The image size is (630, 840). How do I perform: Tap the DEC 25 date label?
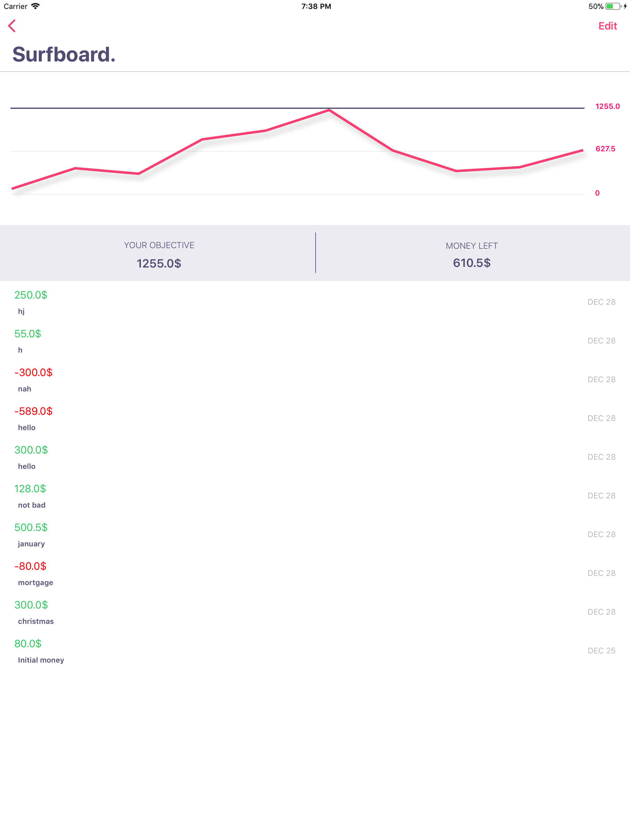click(x=601, y=651)
